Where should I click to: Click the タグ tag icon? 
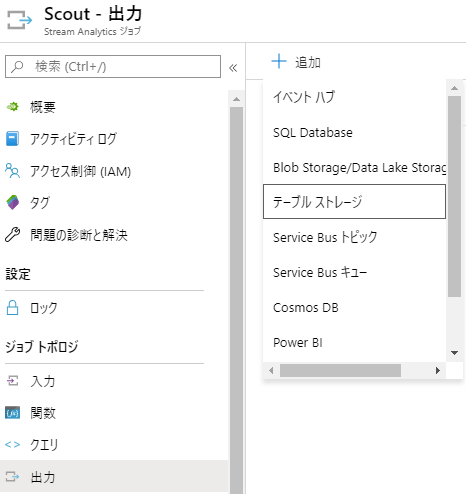pos(13,202)
